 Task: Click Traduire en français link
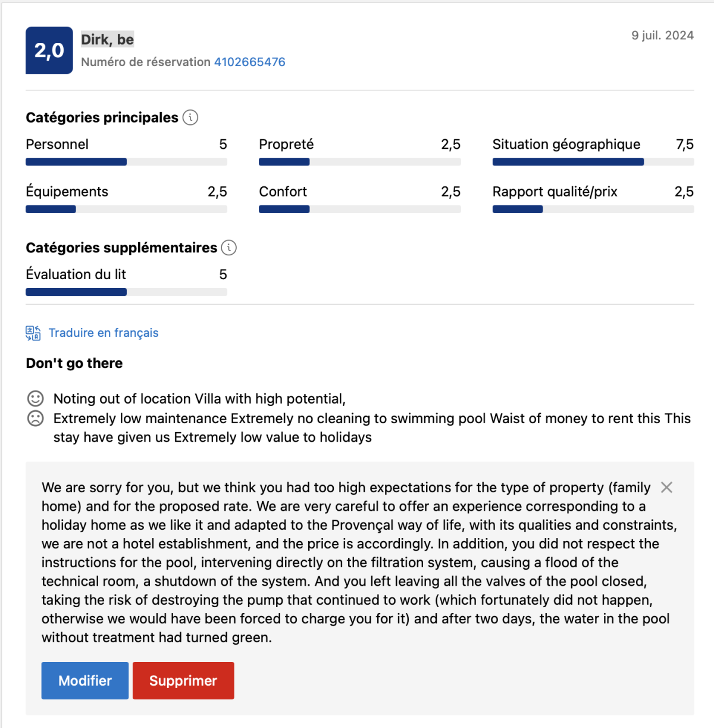[x=104, y=333]
